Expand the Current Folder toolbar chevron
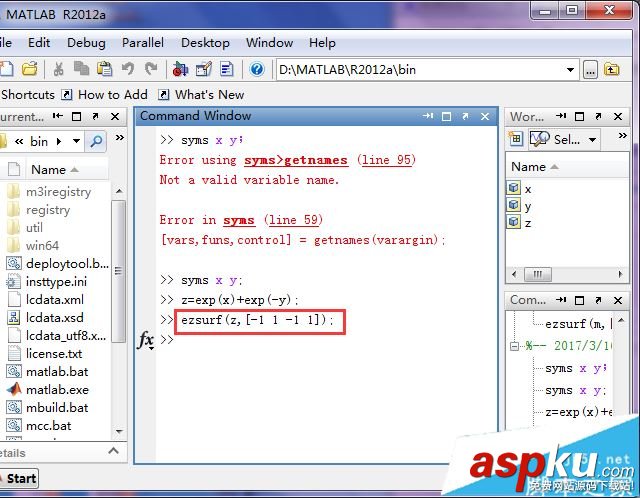Screen dimensions: 640x498 tap(120, 138)
